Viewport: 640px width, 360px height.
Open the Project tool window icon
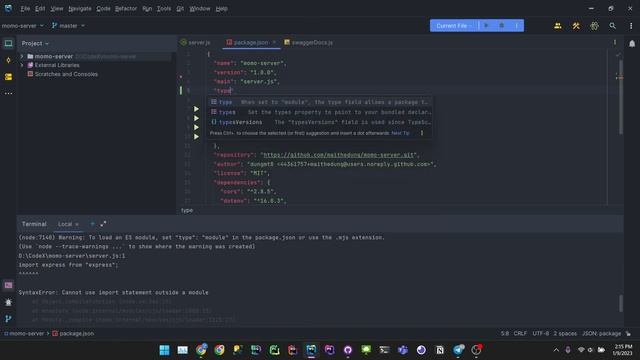[8, 43]
